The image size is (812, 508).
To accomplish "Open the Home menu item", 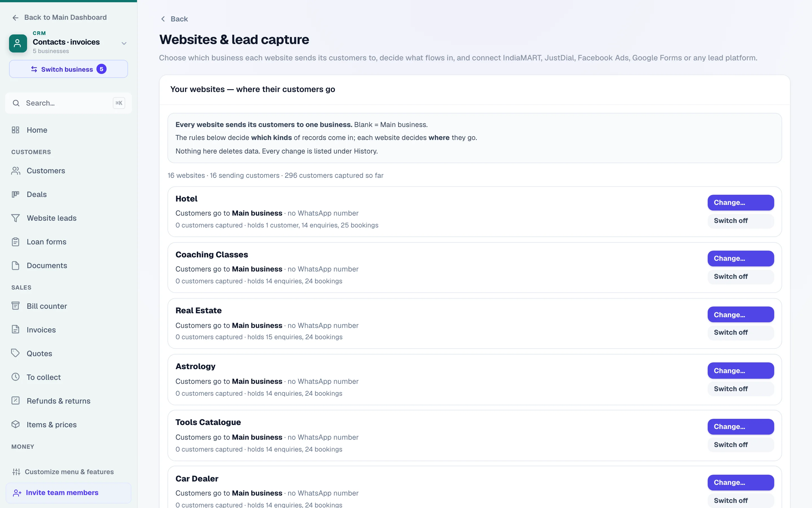I will coord(69,130).
